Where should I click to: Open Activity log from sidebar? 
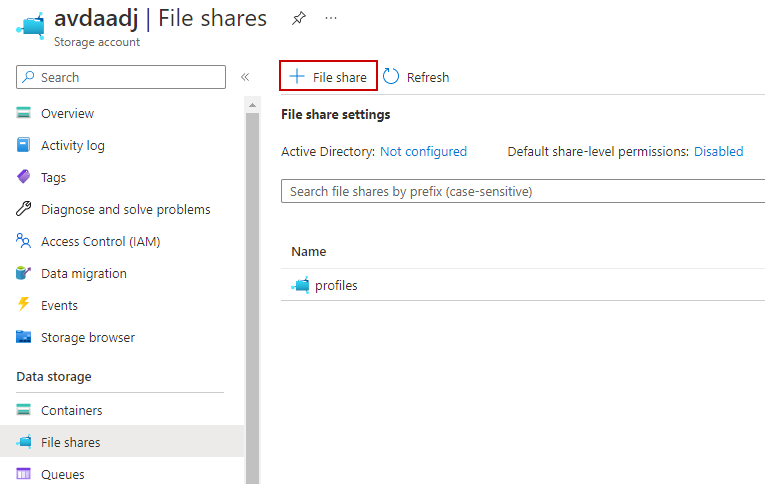coord(72,146)
